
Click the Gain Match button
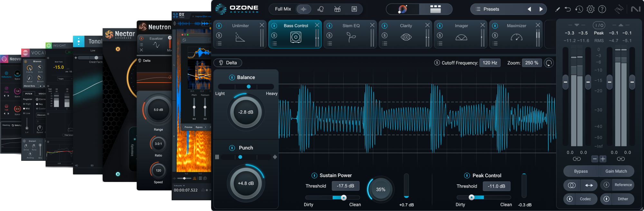(616, 171)
